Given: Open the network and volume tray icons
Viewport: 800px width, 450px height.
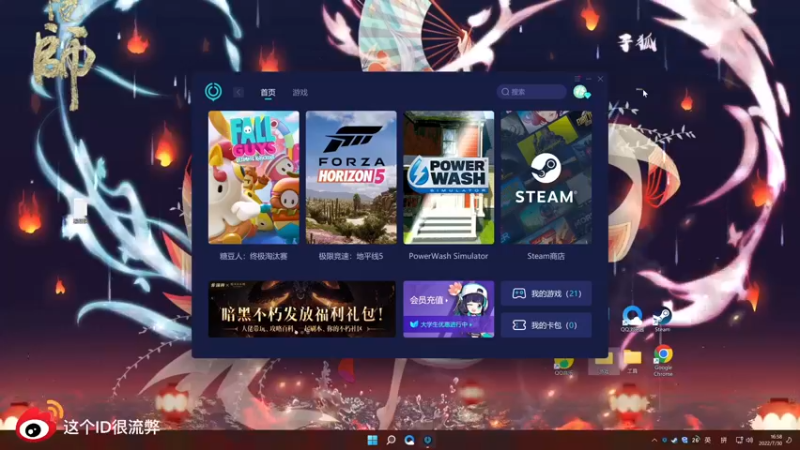Looking at the screenshot, I should [744, 440].
